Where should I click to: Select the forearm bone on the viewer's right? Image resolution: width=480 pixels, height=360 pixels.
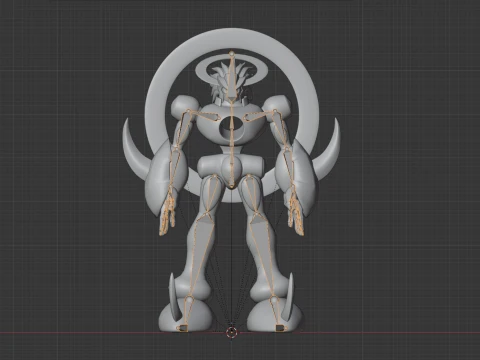pos(290,167)
